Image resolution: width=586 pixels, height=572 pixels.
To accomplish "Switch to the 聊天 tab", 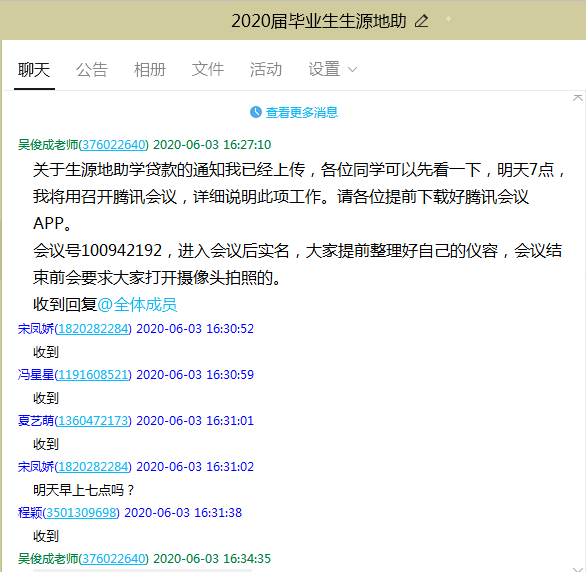I will [x=34, y=70].
